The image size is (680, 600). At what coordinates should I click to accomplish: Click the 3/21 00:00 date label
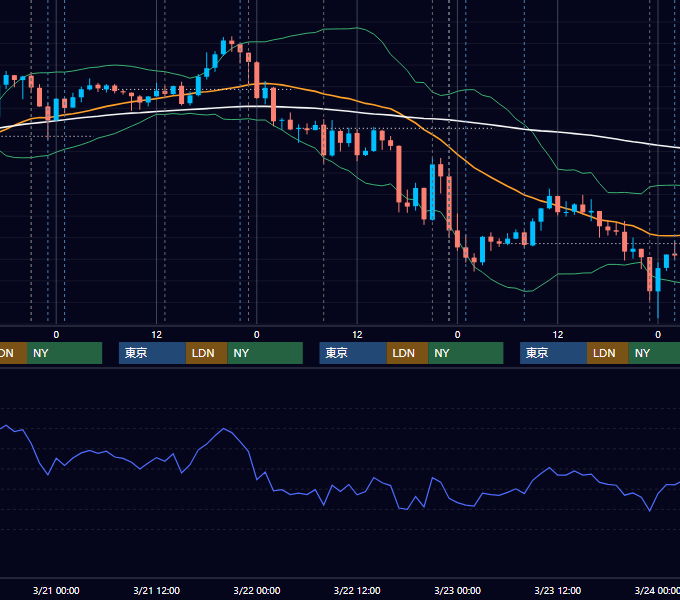56,590
